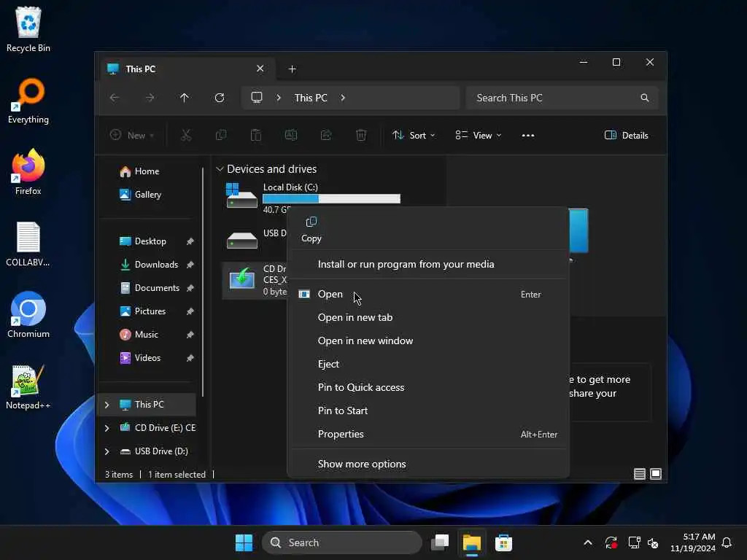The height and width of the screenshot is (560, 747).
Task: Collapse the Devices and drives group
Action: click(220, 169)
